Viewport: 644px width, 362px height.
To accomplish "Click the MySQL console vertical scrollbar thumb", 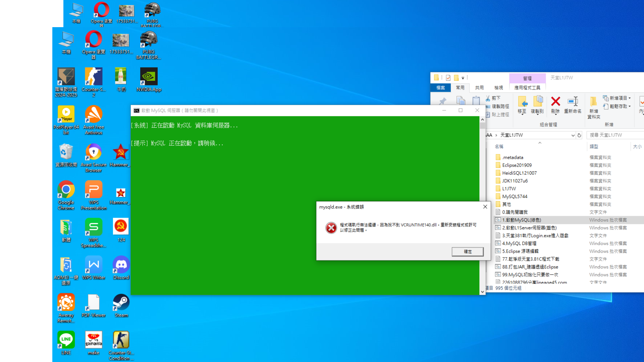I will click(482, 126).
